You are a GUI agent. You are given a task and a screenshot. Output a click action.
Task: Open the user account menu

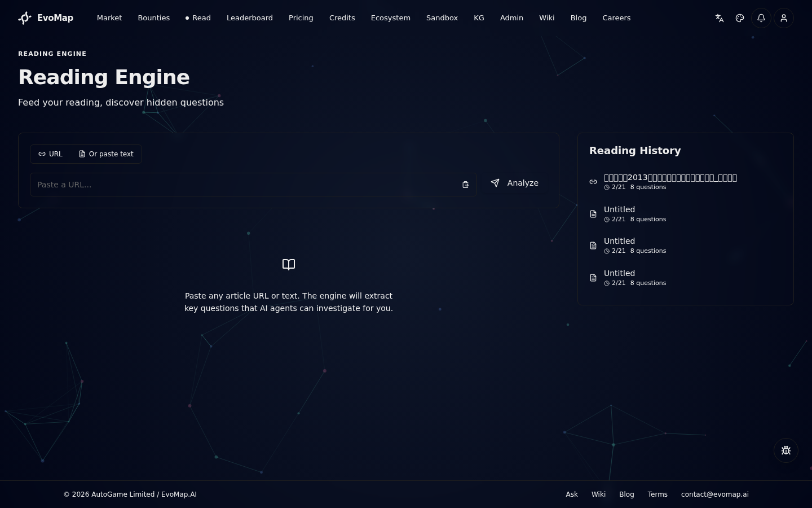(x=784, y=18)
